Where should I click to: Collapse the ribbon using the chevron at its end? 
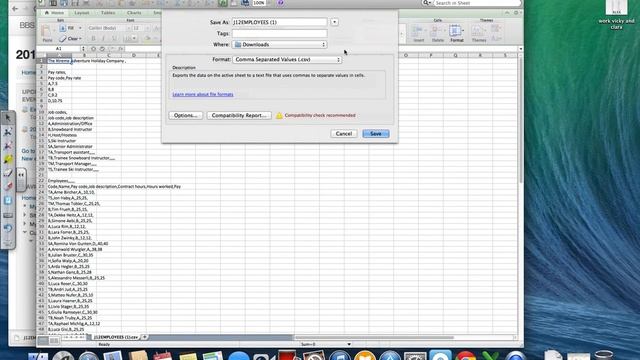coord(507,13)
